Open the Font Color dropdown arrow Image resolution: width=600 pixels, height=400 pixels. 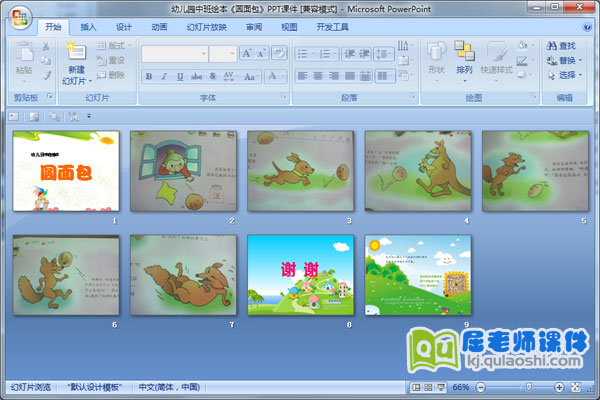click(283, 76)
